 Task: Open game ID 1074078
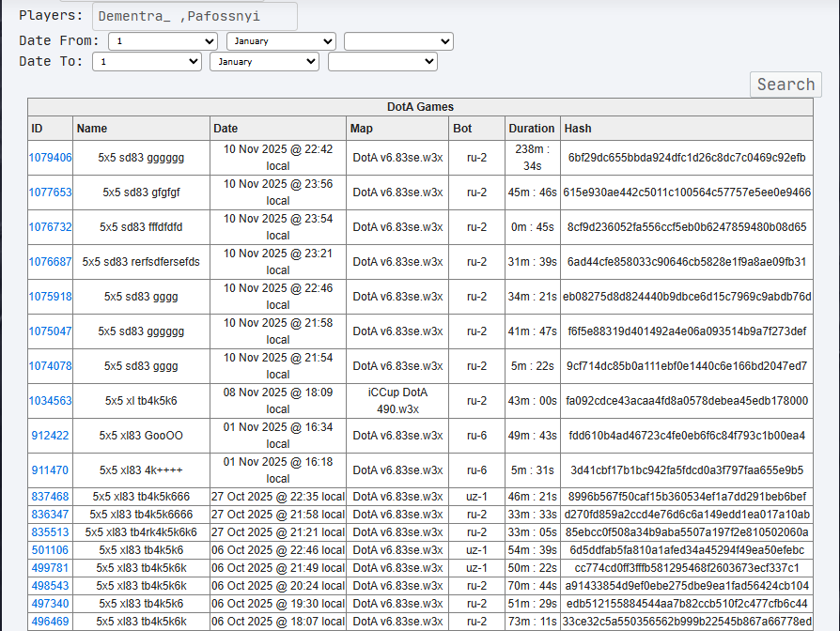[x=51, y=366]
